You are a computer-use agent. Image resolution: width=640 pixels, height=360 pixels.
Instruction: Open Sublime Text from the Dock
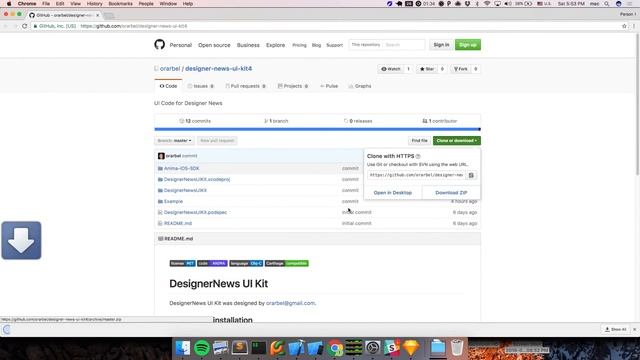(240, 348)
